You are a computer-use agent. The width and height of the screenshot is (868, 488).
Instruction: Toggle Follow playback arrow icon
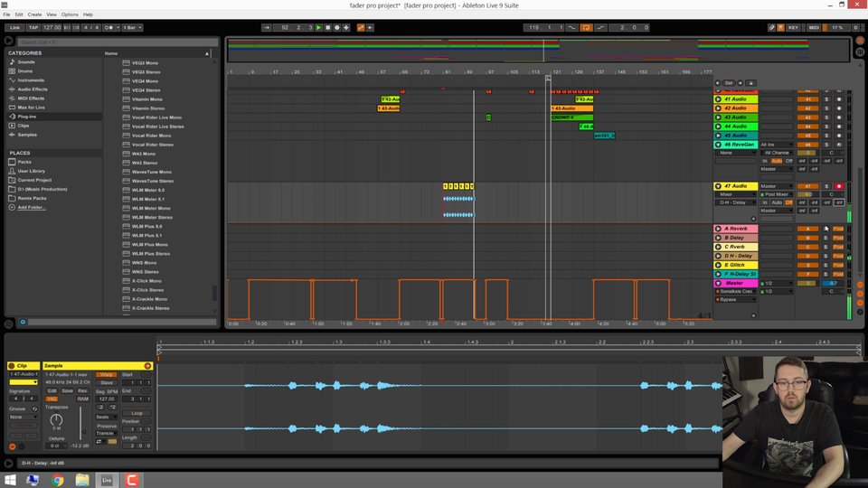click(266, 27)
